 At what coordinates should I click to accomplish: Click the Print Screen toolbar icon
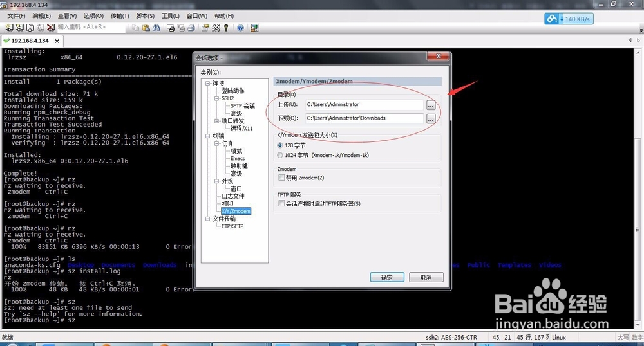(x=171, y=28)
